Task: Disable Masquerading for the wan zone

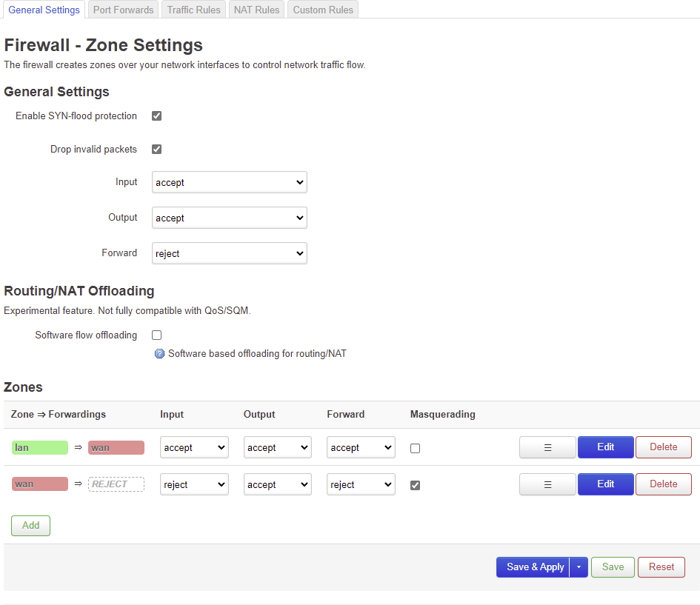Action: tap(415, 484)
